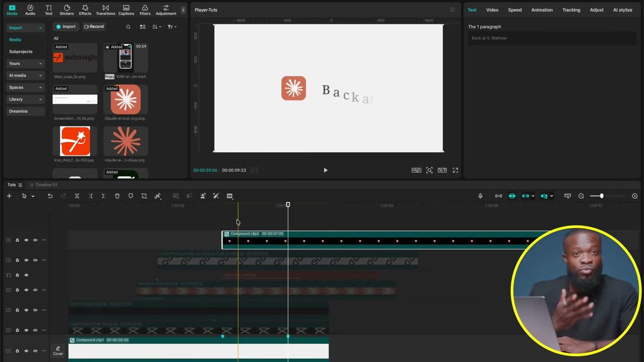Switch the media grid view layout
This screenshot has width=644, height=362.
142,27
